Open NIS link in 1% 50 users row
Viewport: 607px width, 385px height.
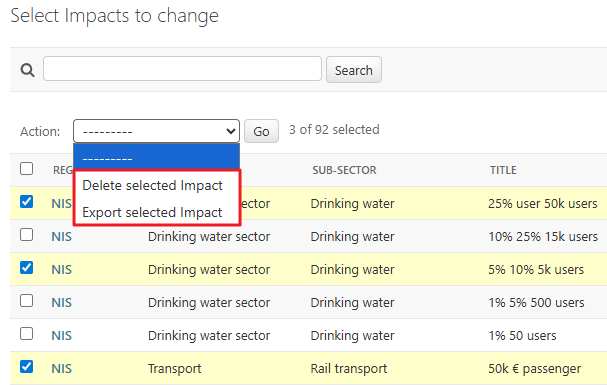[62, 335]
